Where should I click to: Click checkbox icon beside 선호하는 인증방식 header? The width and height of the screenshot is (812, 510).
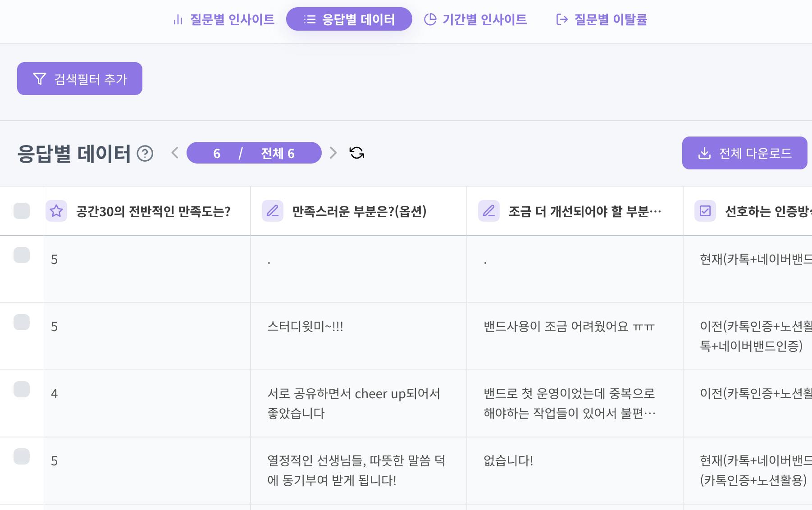[705, 211]
